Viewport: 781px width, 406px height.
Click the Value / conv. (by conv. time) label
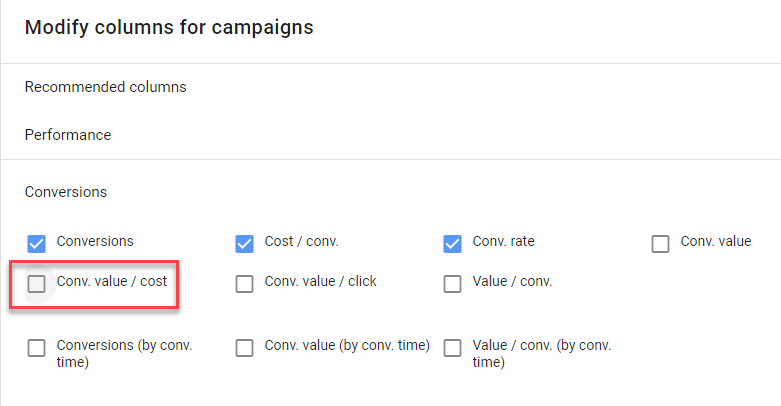(541, 354)
